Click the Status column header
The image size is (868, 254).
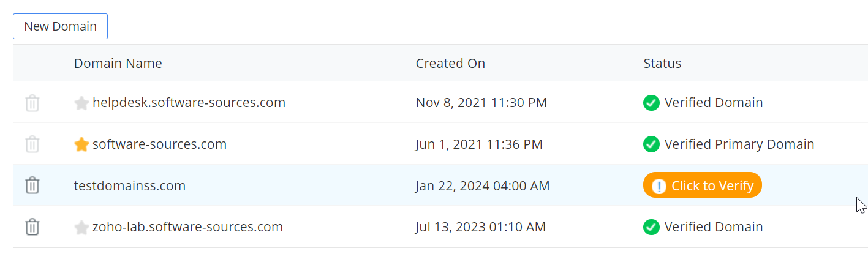pos(662,64)
